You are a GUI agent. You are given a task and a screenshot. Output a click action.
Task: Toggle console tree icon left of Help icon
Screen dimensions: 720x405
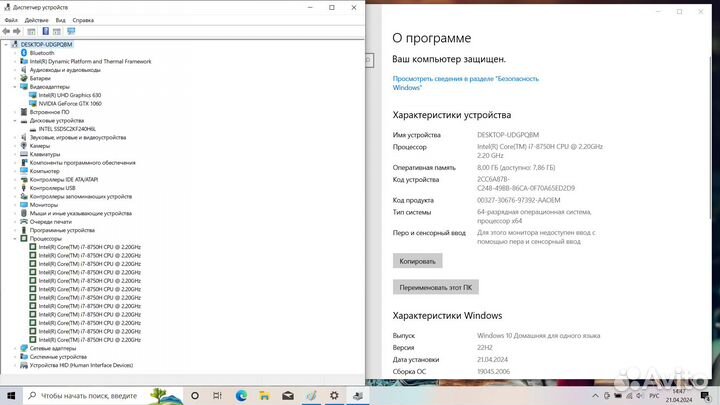(31, 31)
